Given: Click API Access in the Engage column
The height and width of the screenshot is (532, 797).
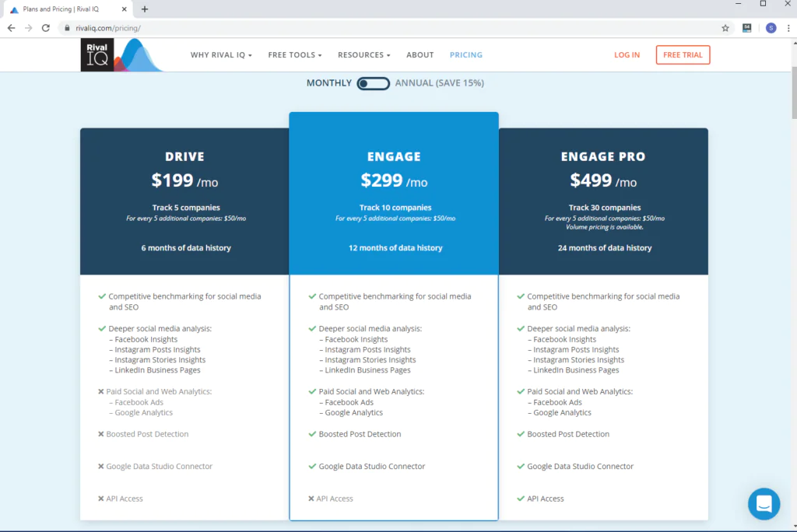Looking at the screenshot, I should click(335, 499).
